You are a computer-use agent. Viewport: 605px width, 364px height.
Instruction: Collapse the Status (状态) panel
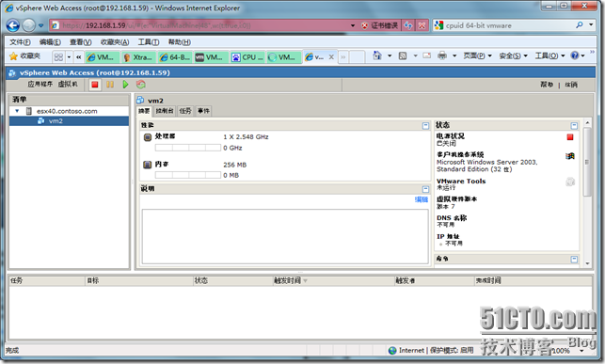(574, 126)
